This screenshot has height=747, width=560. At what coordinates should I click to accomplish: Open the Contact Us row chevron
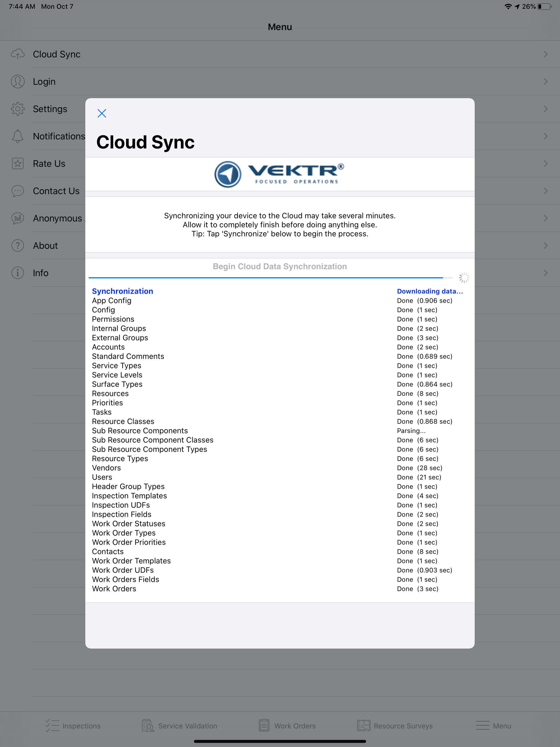pos(546,191)
